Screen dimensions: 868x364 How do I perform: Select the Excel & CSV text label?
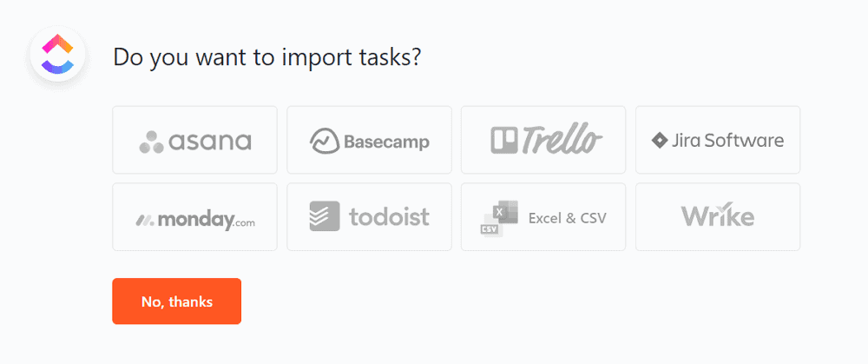coord(568,218)
